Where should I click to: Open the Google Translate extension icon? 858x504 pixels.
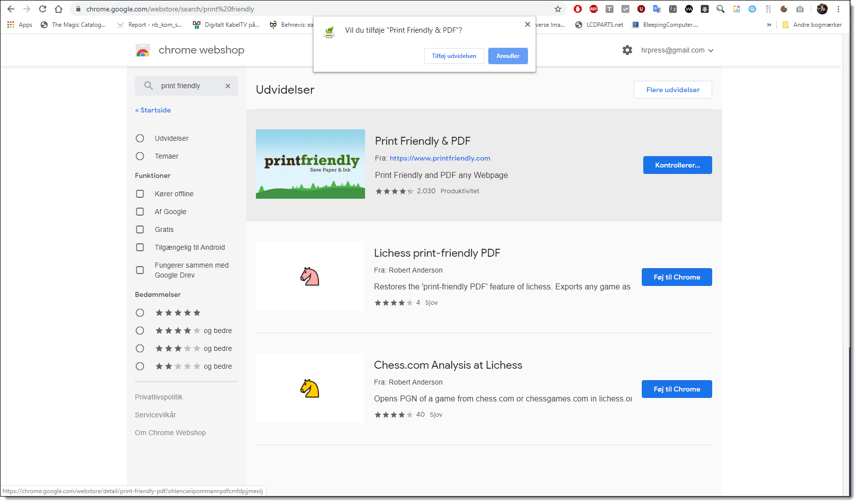657,9
